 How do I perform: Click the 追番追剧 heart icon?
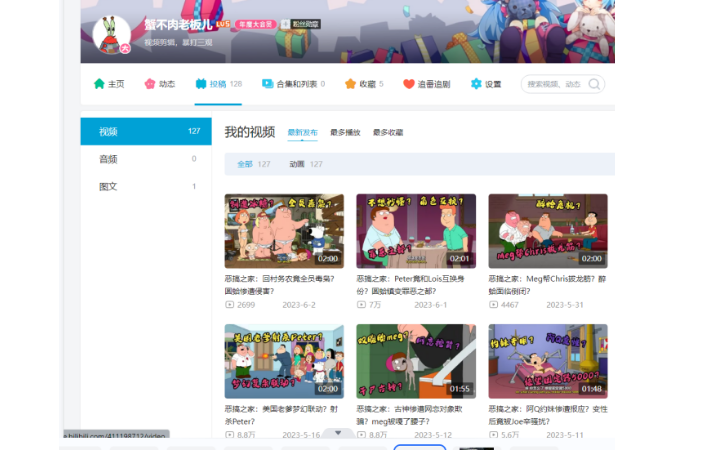(409, 84)
